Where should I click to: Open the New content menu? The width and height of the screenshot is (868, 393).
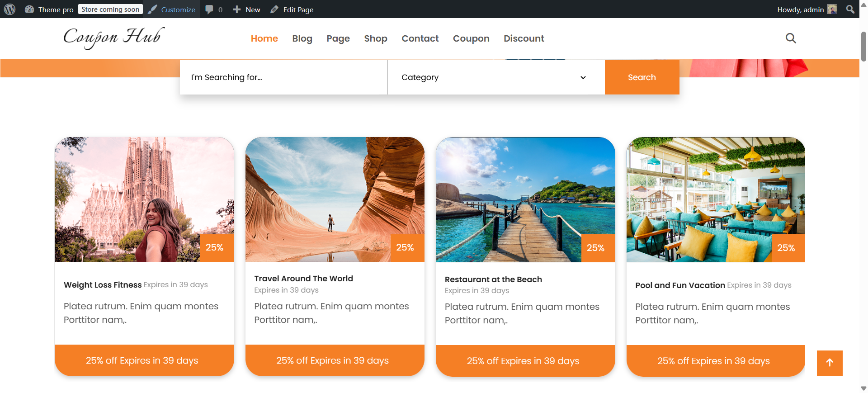[x=247, y=9]
